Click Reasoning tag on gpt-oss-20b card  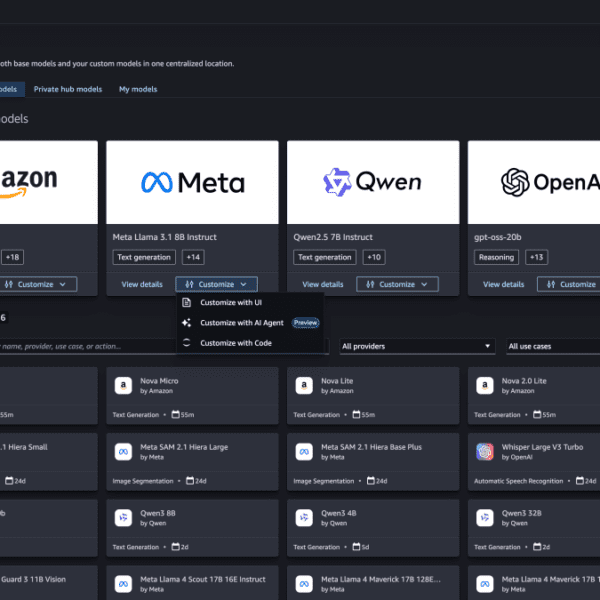(496, 257)
